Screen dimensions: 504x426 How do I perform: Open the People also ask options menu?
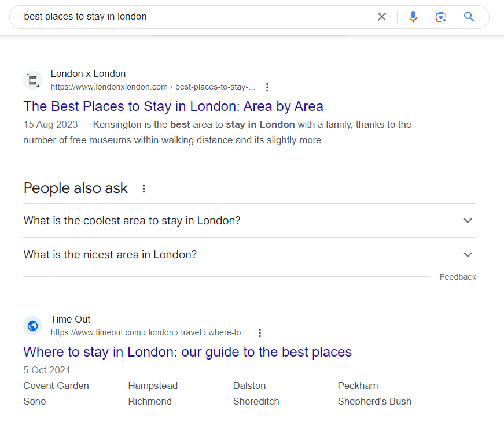(x=144, y=188)
